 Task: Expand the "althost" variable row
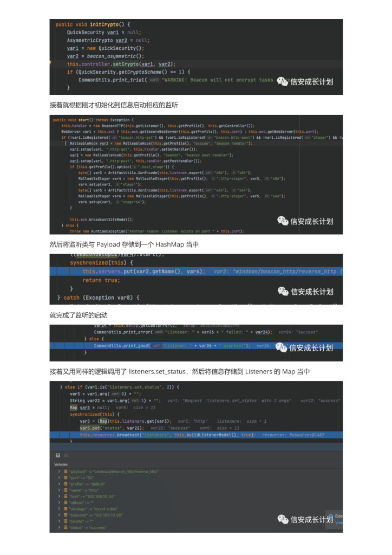tap(59, 502)
